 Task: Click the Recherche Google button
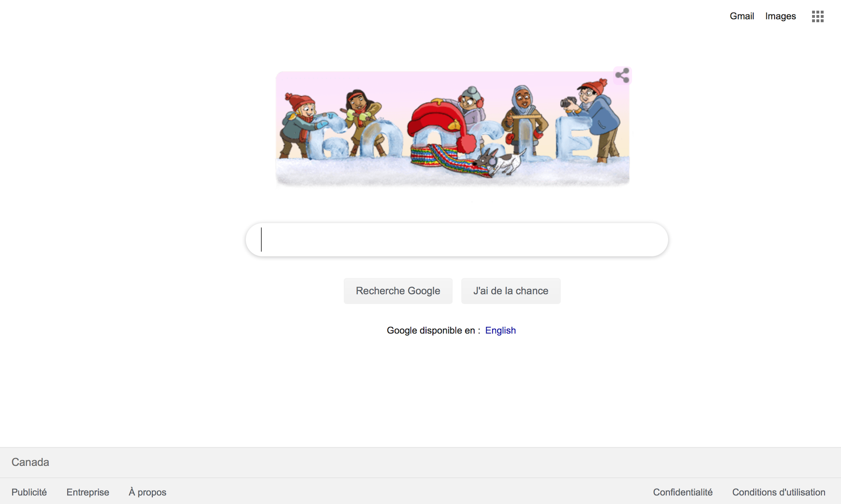pyautogui.click(x=398, y=291)
